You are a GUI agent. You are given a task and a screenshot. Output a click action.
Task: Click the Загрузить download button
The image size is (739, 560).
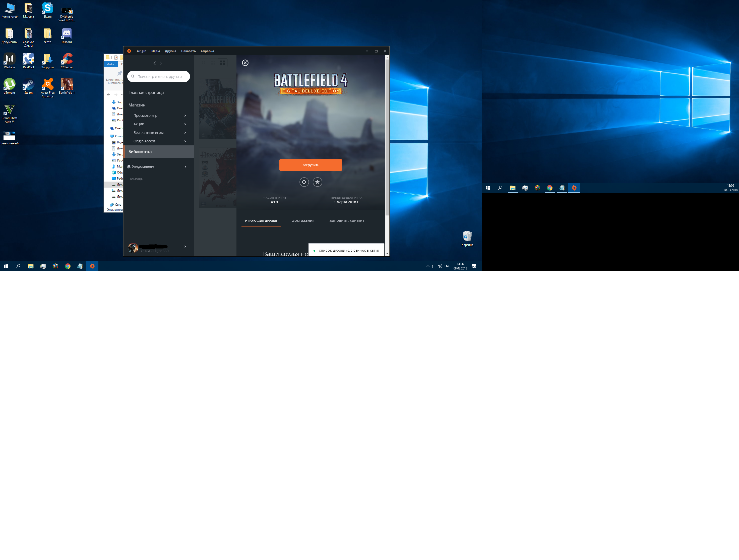(311, 165)
